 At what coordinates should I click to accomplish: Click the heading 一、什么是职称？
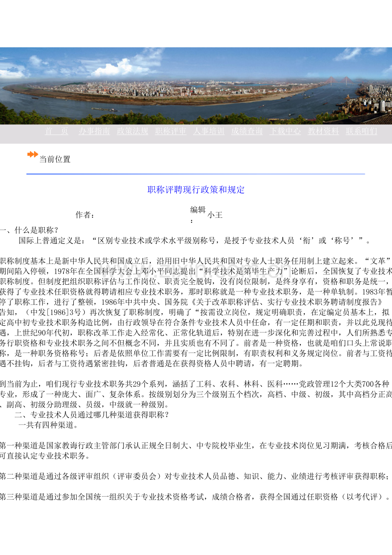click(x=29, y=230)
